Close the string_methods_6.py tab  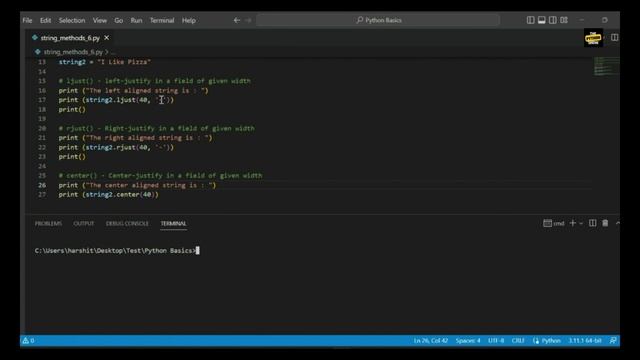pyautogui.click(x=107, y=38)
